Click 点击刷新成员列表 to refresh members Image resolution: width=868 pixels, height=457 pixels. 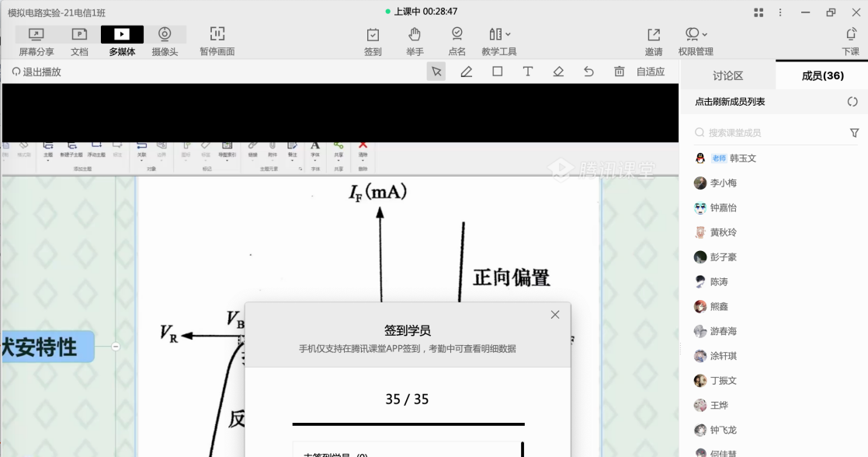730,102
